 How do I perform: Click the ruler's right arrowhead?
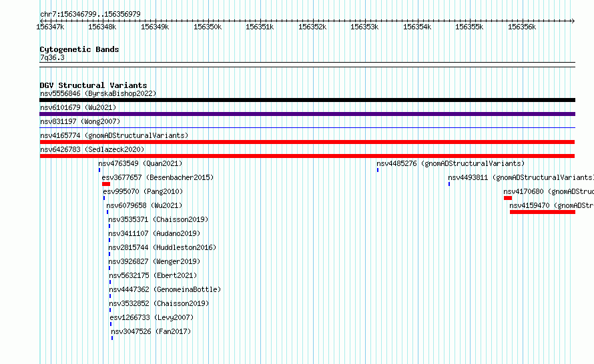point(573,21)
